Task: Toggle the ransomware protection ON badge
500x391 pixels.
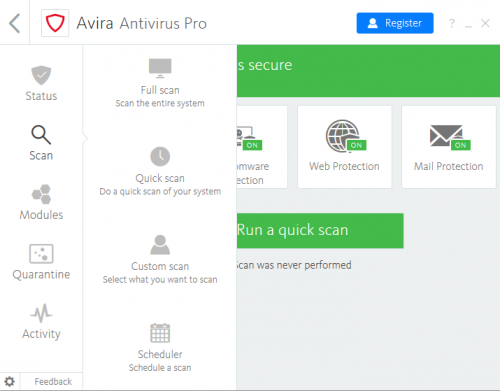Action: pos(252,145)
